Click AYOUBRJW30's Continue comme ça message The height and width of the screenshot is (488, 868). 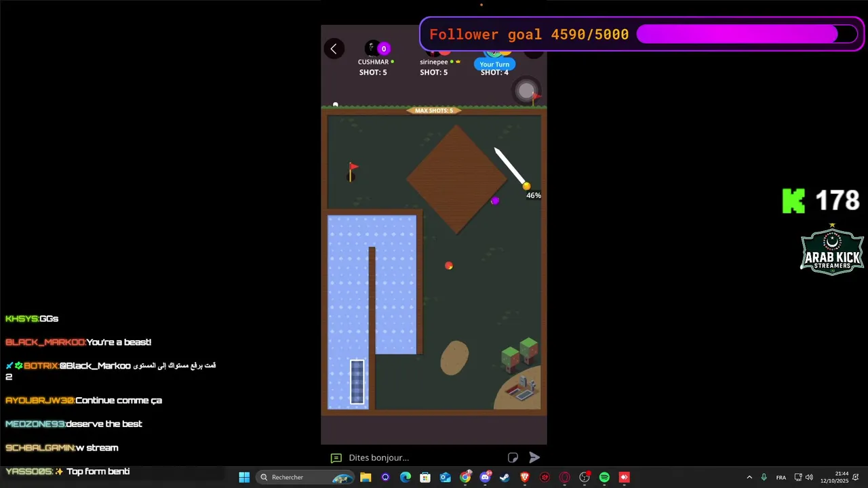pos(83,401)
